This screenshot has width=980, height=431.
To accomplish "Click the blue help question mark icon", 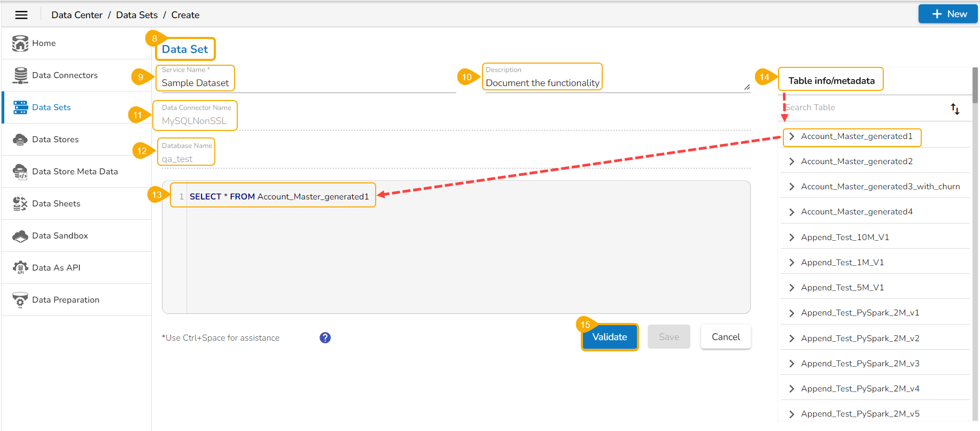I will pos(325,338).
